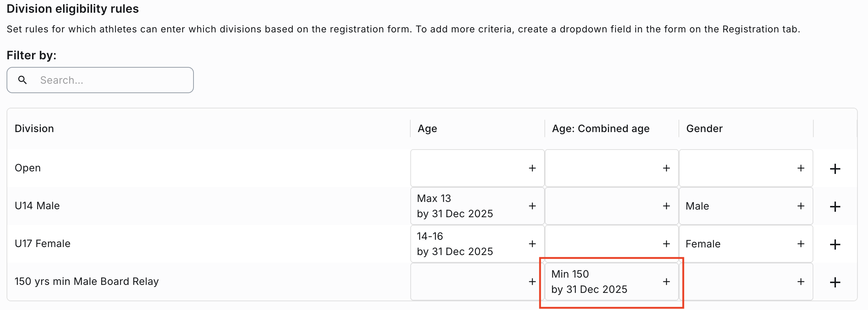Click the search magnifier icon
Viewport: 868px width, 310px height.
point(23,80)
